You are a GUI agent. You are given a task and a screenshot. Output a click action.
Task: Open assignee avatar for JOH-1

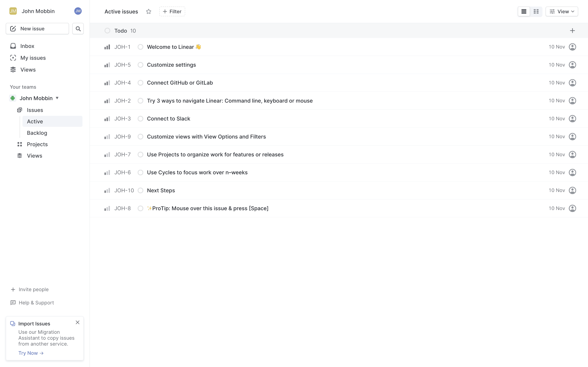[x=572, y=47]
